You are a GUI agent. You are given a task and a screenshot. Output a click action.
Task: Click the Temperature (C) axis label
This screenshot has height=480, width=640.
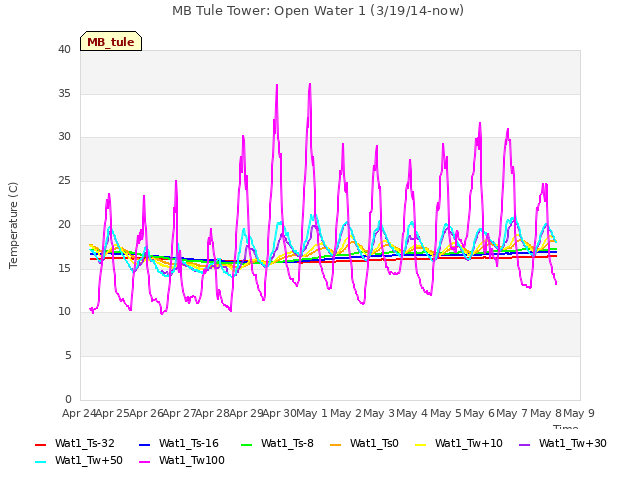coord(13,225)
